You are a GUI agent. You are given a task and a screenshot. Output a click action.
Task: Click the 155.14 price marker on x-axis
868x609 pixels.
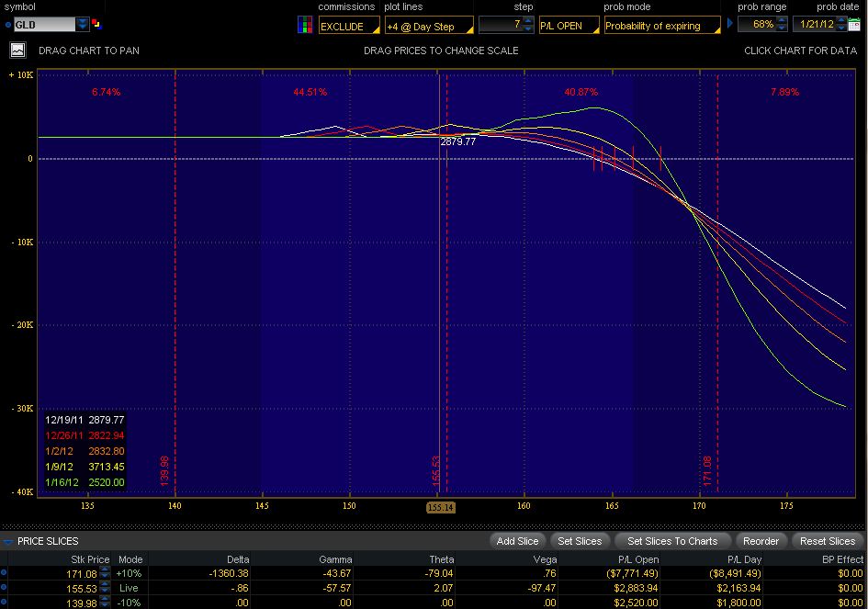(x=441, y=507)
